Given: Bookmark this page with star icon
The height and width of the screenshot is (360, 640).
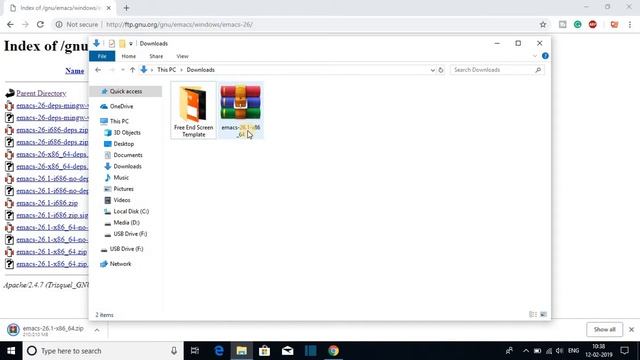Looking at the screenshot, I should click(543, 24).
